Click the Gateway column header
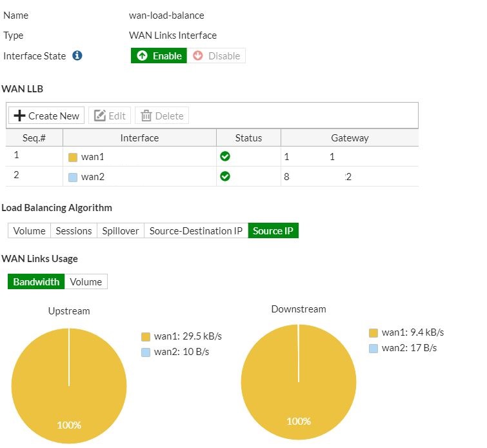 point(350,137)
